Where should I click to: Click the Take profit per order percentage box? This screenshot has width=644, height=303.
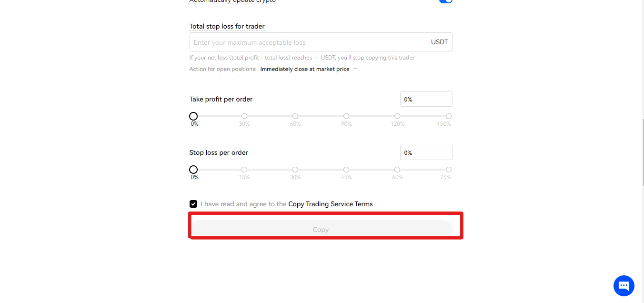(426, 99)
